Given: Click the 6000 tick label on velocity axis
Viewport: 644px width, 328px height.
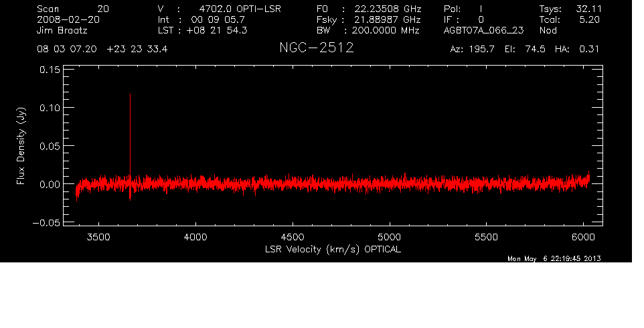Looking at the screenshot, I should click(583, 237).
